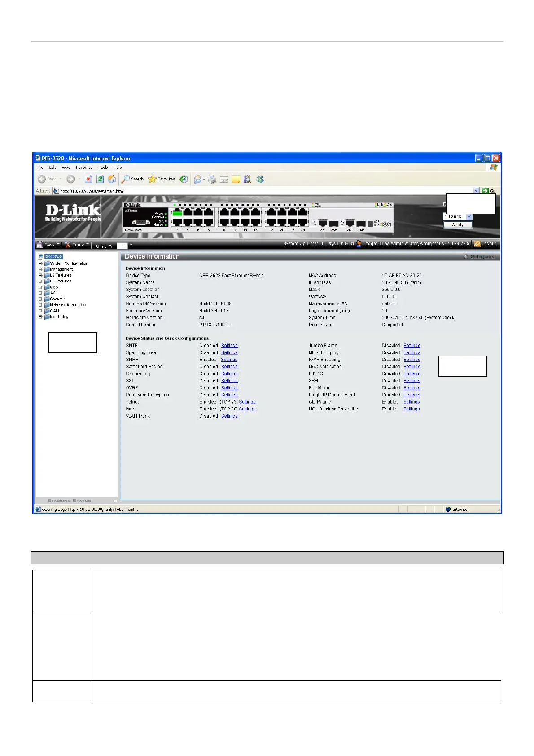
Task: Click the Messenger people icon
Action: (x=260, y=179)
